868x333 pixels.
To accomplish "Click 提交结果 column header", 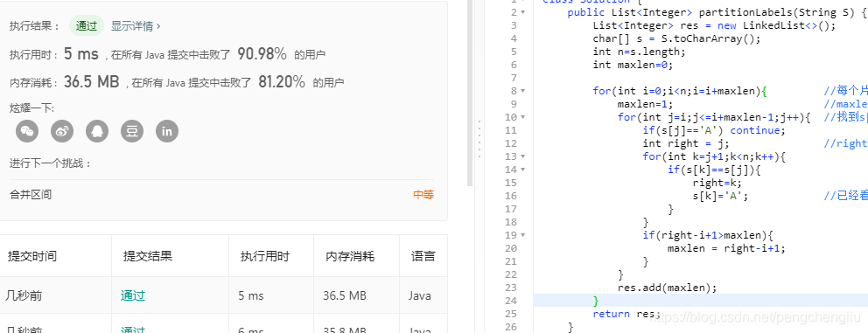I will point(148,256).
